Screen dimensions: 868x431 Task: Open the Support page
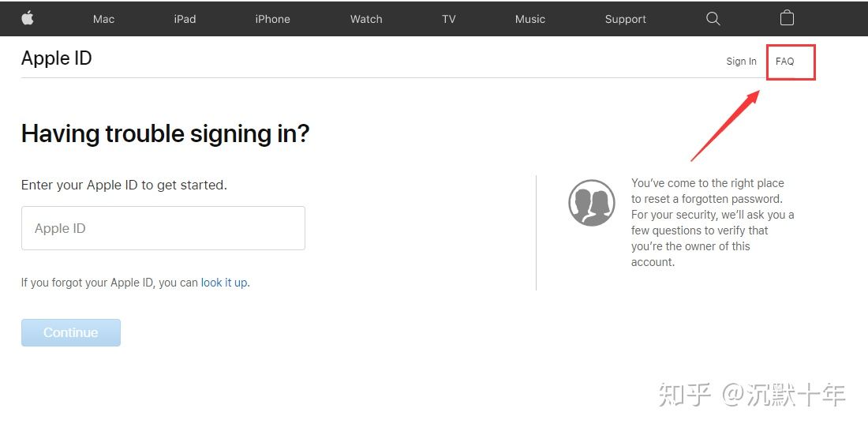pos(625,19)
